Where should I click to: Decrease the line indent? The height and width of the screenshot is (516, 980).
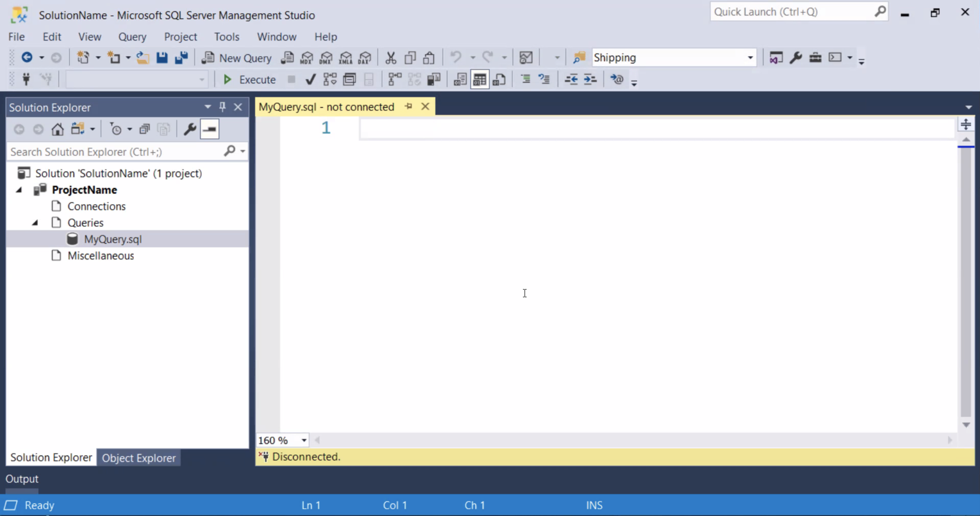click(x=571, y=79)
